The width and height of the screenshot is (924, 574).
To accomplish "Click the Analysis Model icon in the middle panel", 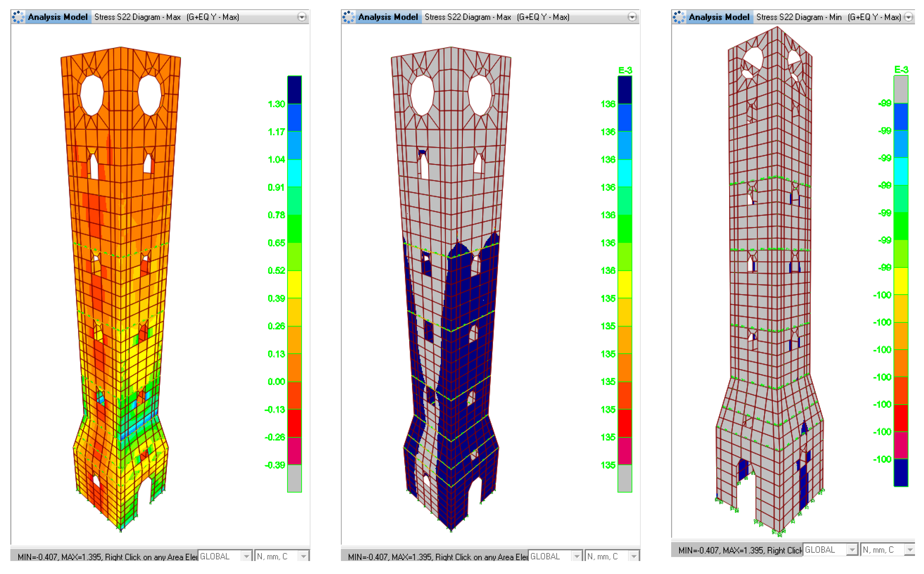I will pos(349,17).
